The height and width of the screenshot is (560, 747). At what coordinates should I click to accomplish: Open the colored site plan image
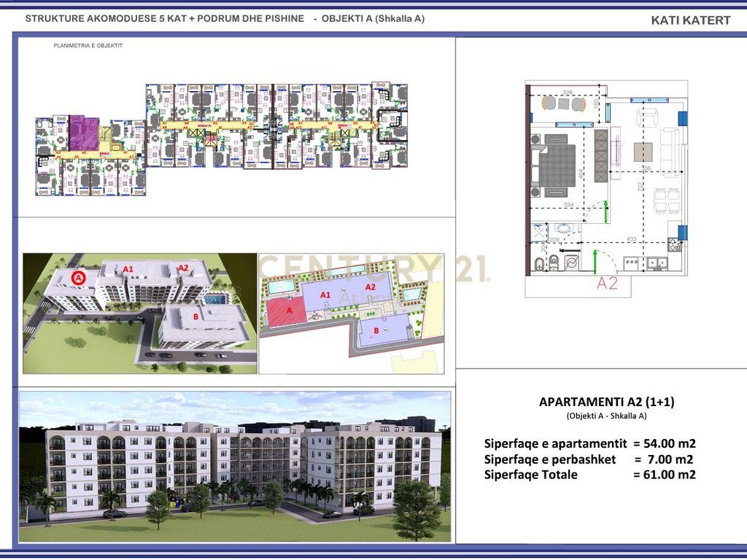352,314
